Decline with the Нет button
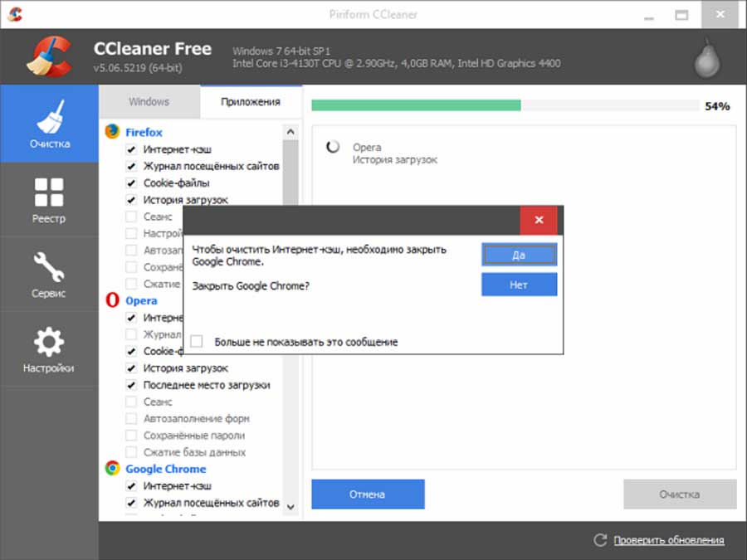 (x=519, y=285)
